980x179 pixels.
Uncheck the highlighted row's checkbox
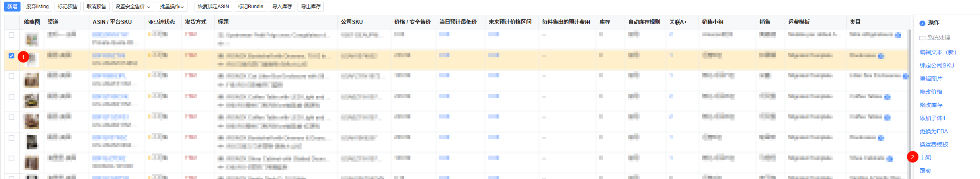tap(11, 56)
